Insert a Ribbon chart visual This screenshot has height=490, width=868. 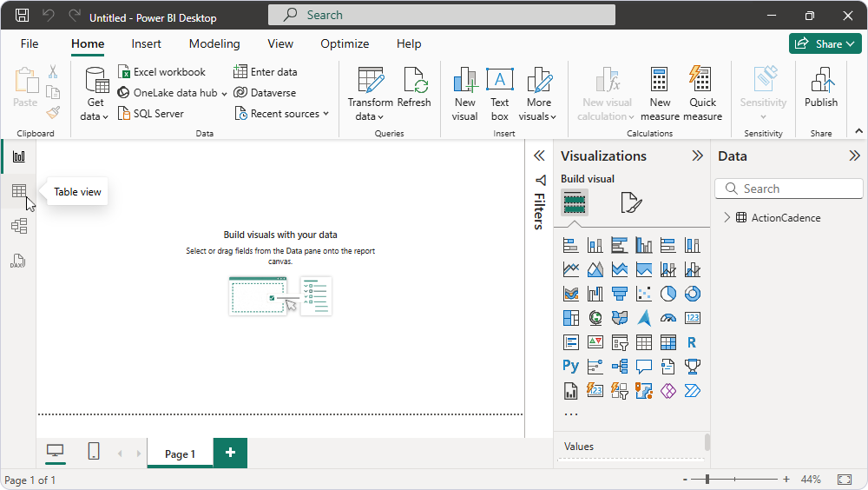click(x=571, y=294)
